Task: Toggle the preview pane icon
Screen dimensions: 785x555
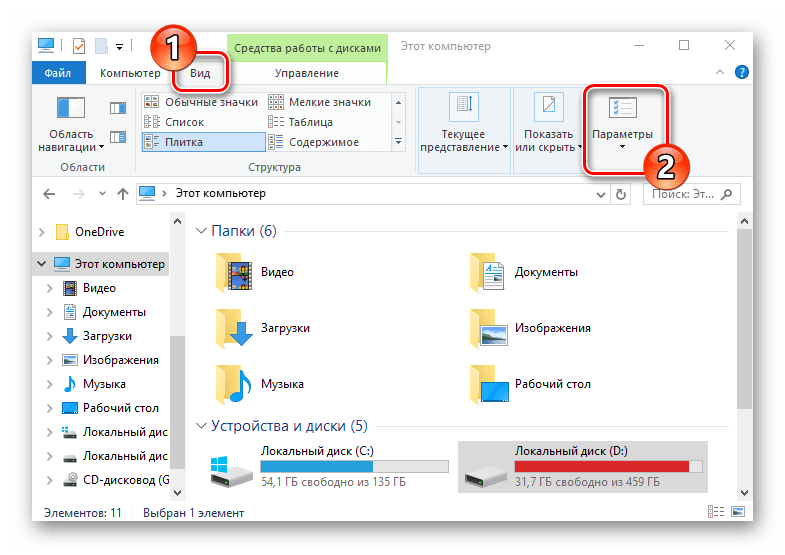Action: [x=118, y=108]
